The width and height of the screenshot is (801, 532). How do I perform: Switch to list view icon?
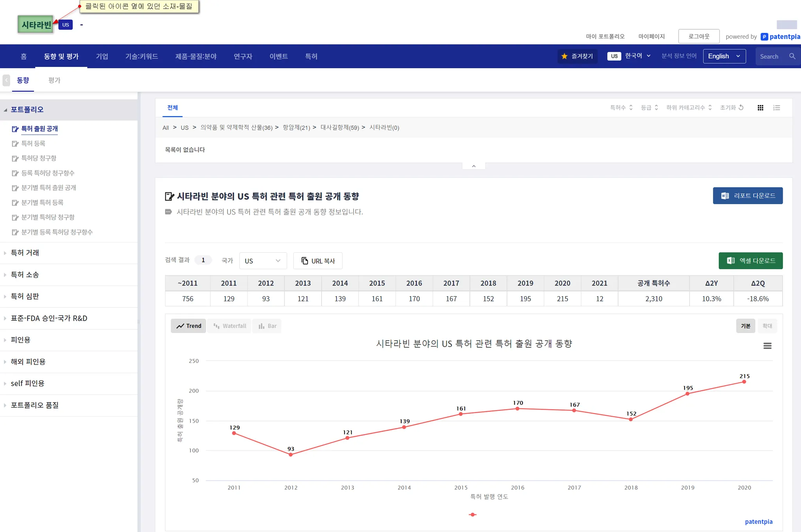click(777, 108)
